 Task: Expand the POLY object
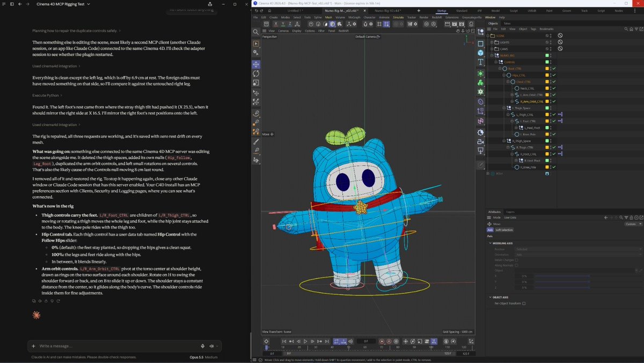point(488,174)
